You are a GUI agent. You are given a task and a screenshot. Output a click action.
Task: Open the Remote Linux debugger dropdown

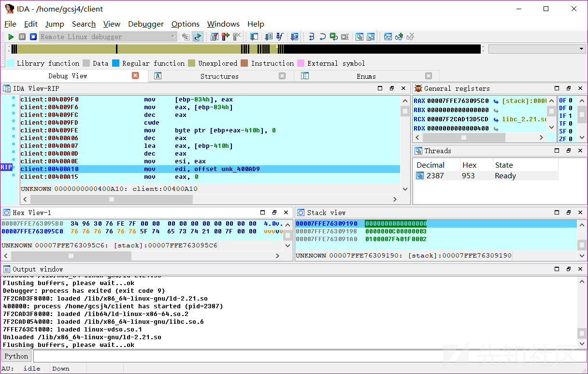pyautogui.click(x=108, y=37)
